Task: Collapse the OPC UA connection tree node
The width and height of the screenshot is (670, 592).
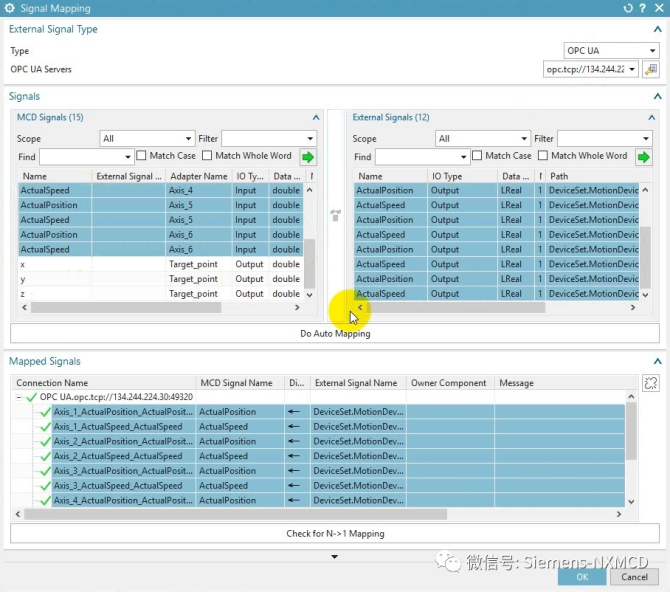Action: pos(18,397)
